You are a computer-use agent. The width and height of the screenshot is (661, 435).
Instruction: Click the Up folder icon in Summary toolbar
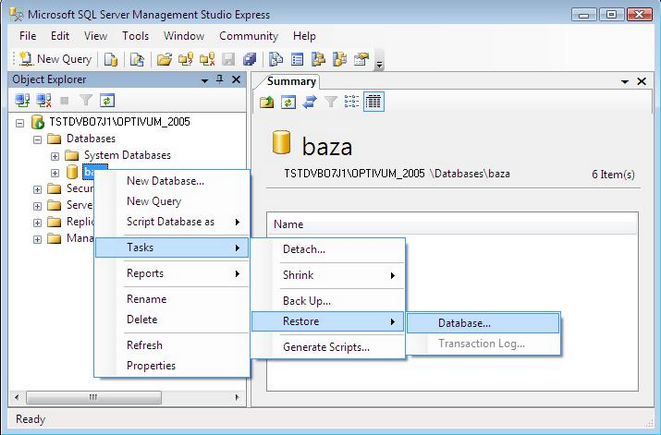pyautogui.click(x=266, y=102)
